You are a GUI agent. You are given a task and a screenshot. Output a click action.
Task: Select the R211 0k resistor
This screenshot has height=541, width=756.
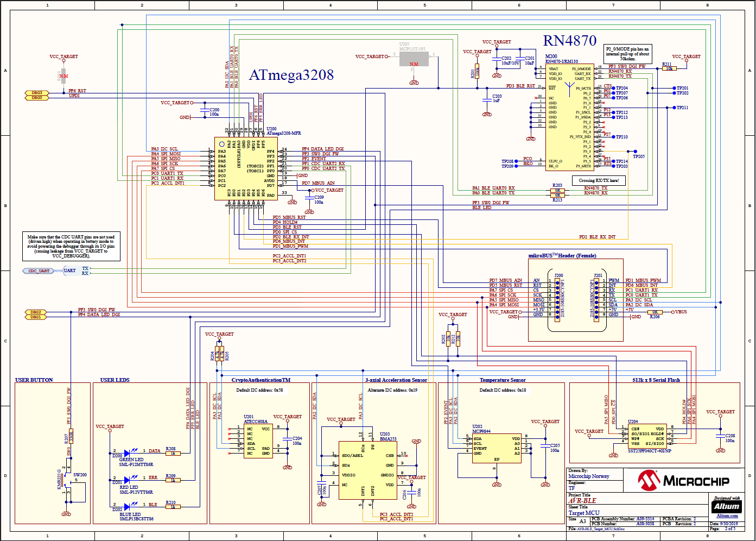(x=669, y=68)
